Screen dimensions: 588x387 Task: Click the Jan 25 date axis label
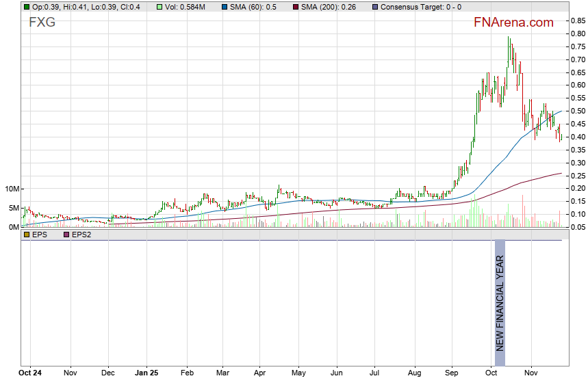[x=146, y=374]
